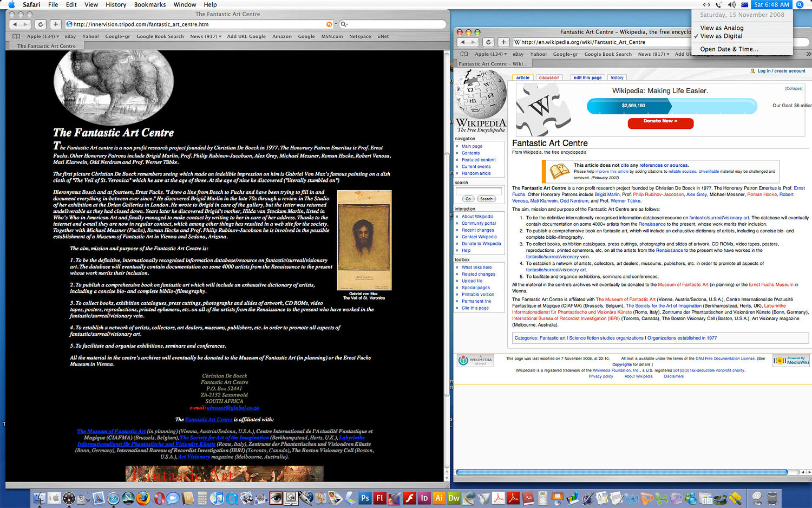Expand the Apple (134) folder in the Wikipedia window
Image resolution: width=812 pixels, height=508 pixels.
491,54
